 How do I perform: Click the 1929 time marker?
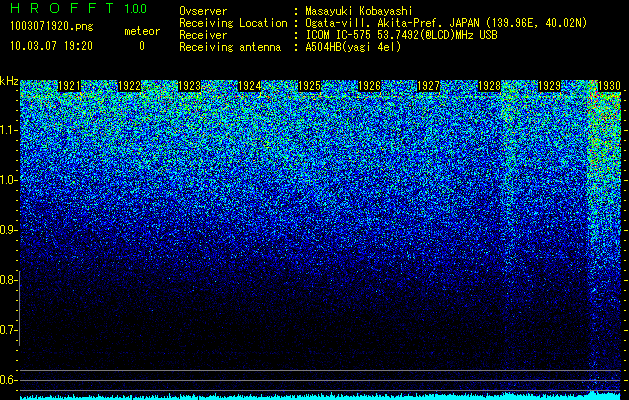click(x=549, y=86)
